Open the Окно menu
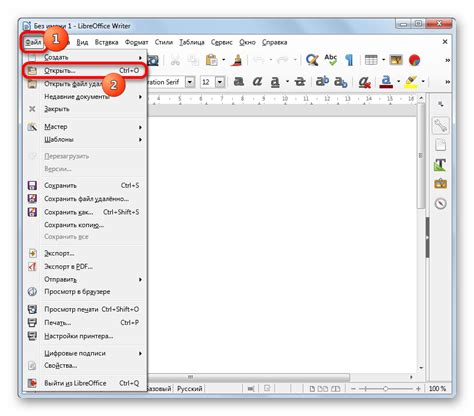 tap(247, 42)
